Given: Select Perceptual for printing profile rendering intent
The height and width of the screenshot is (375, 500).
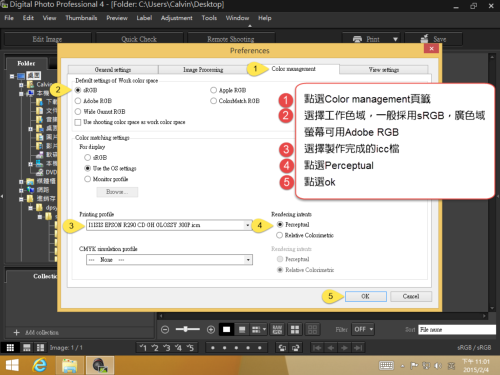Looking at the screenshot, I should pos(280,224).
